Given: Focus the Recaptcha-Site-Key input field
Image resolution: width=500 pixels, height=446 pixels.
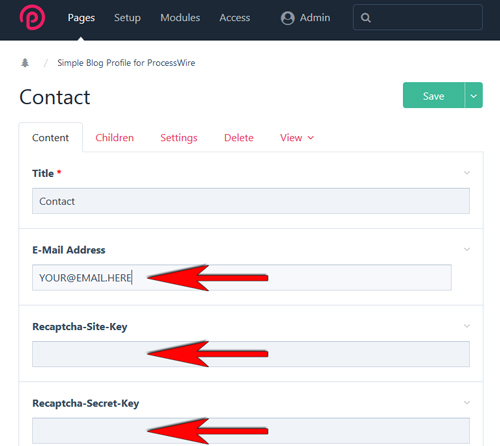Looking at the screenshot, I should click(x=251, y=354).
